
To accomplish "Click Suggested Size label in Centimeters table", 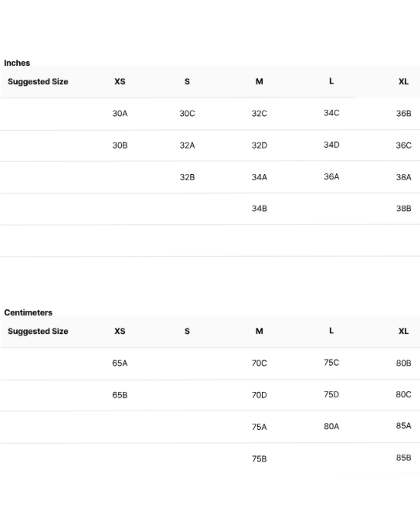I will (38, 331).
